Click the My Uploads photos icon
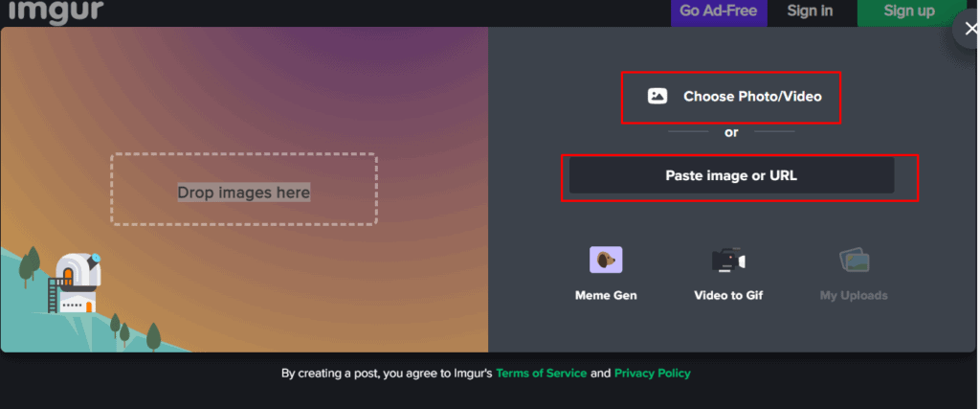 point(854,260)
